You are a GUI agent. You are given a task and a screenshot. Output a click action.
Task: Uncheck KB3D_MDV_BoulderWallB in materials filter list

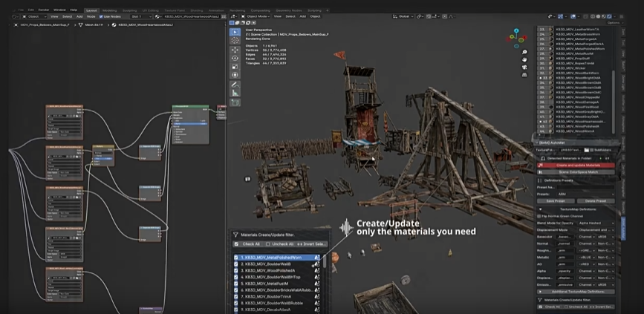point(236,264)
